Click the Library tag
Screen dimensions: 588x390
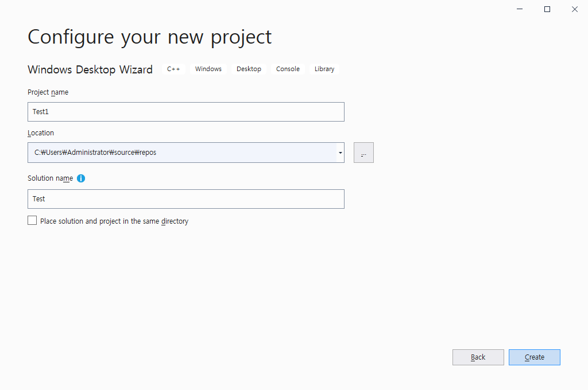[x=324, y=69]
